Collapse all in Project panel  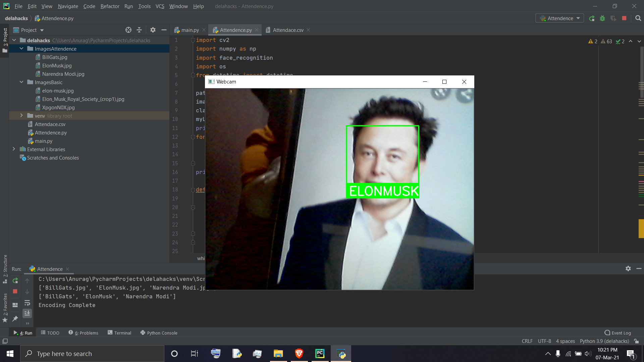(x=139, y=30)
